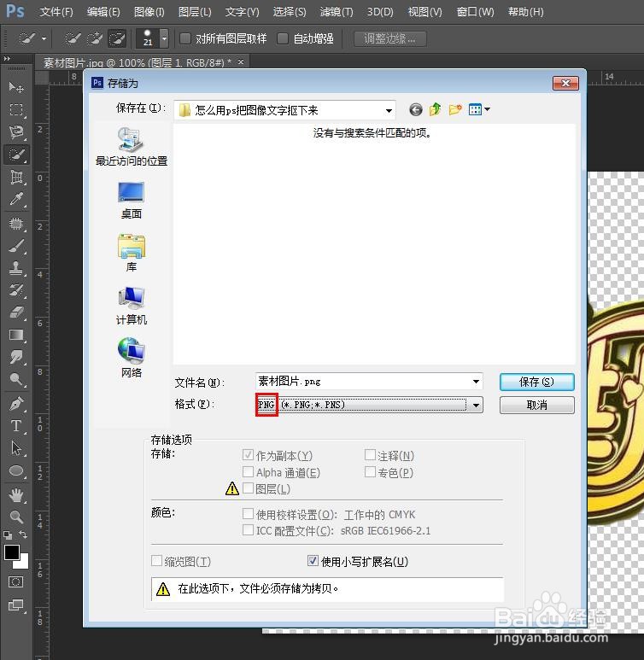
Task: Toggle 图层 checkbox
Action: [248, 488]
